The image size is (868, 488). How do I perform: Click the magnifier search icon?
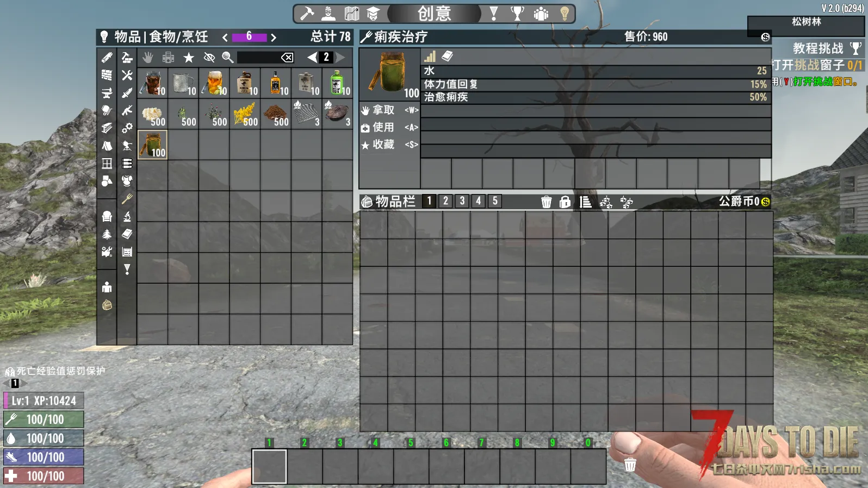click(228, 57)
